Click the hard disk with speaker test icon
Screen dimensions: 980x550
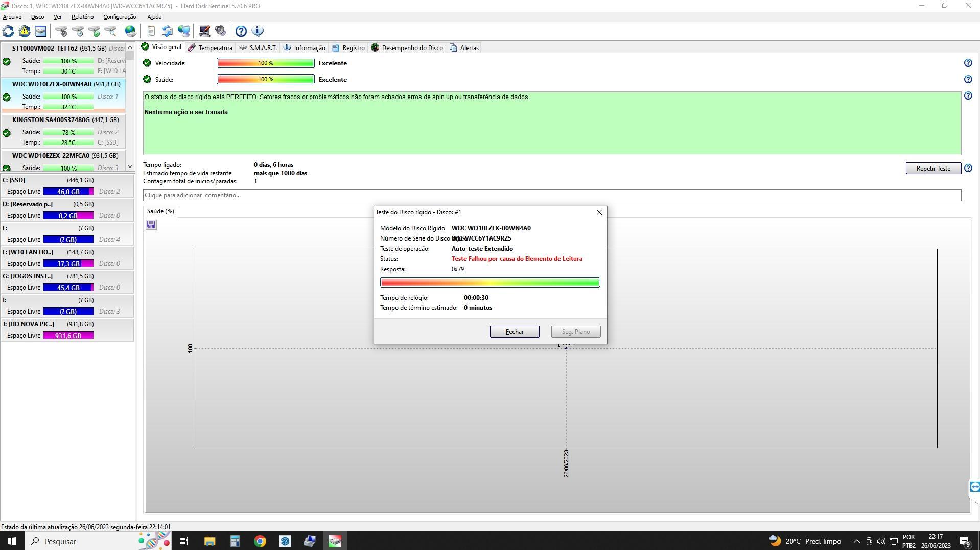tap(61, 31)
